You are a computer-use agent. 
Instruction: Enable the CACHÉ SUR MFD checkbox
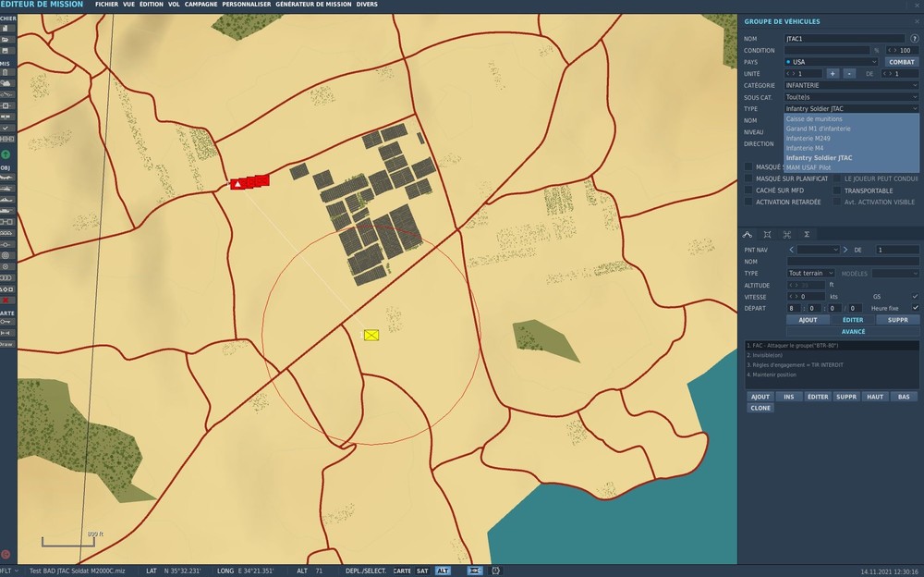click(748, 190)
